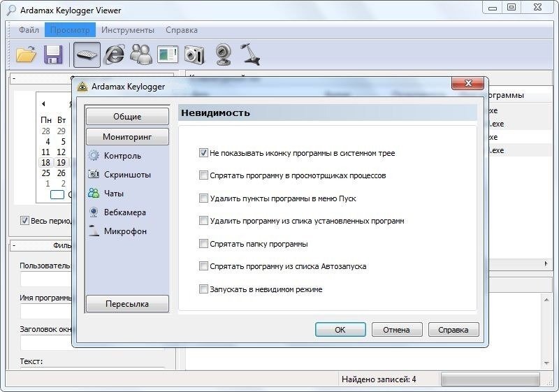This screenshot has height=392, width=559.
Task: Open the Файл menu
Action: 29,30
